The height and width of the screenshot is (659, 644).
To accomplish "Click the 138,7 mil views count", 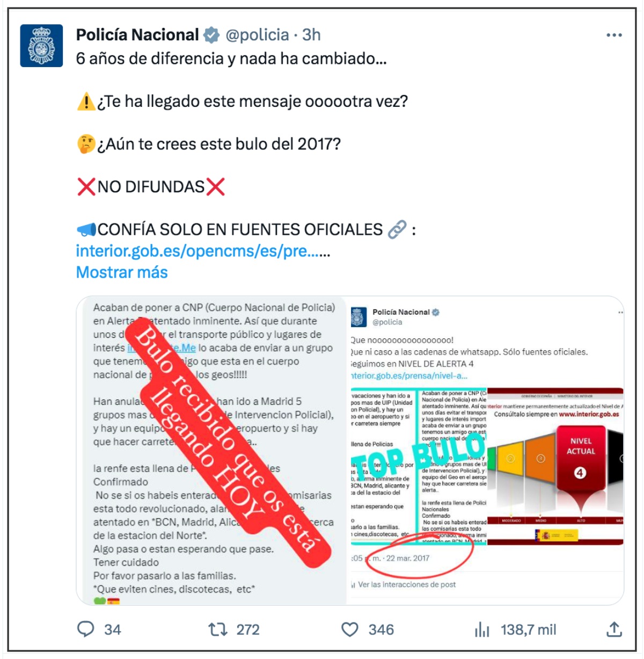I will tap(529, 629).
